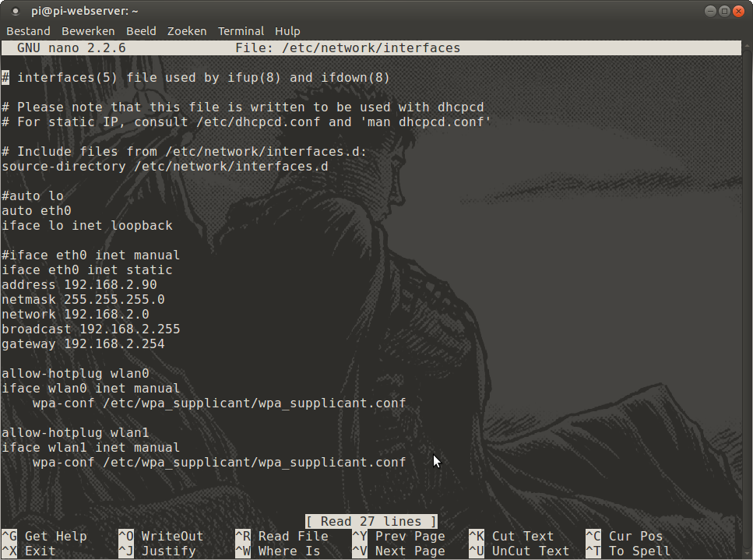
Task: Open the Hulp menu
Action: pyautogui.click(x=287, y=31)
